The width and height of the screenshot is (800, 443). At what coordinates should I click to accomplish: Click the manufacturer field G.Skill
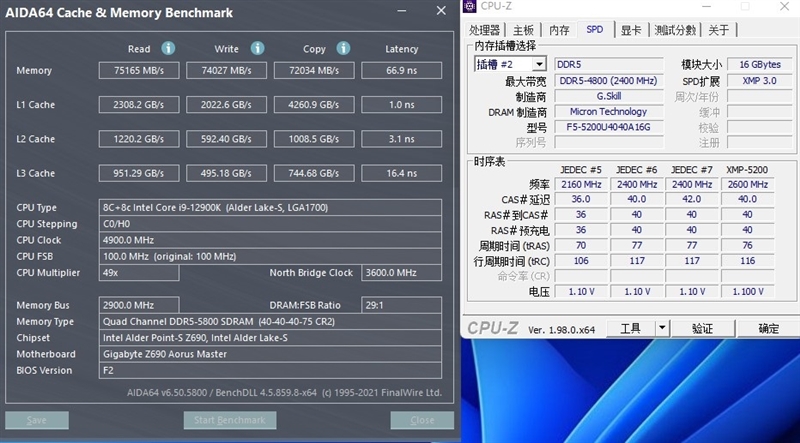click(609, 96)
